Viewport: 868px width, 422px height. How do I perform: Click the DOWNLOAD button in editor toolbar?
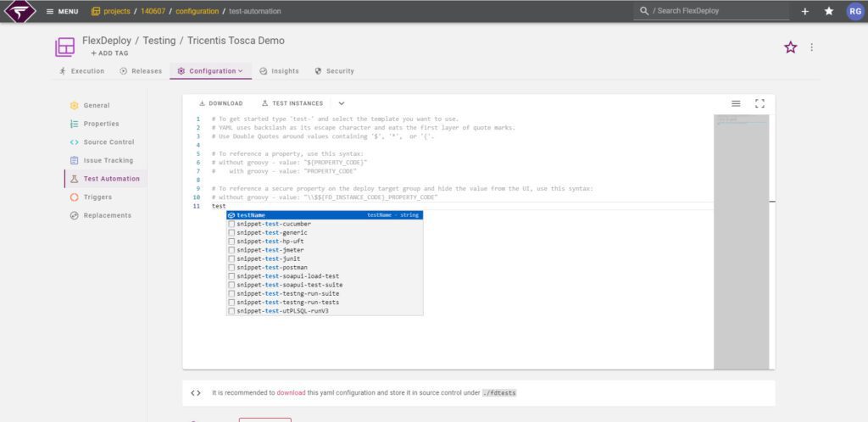pos(221,103)
